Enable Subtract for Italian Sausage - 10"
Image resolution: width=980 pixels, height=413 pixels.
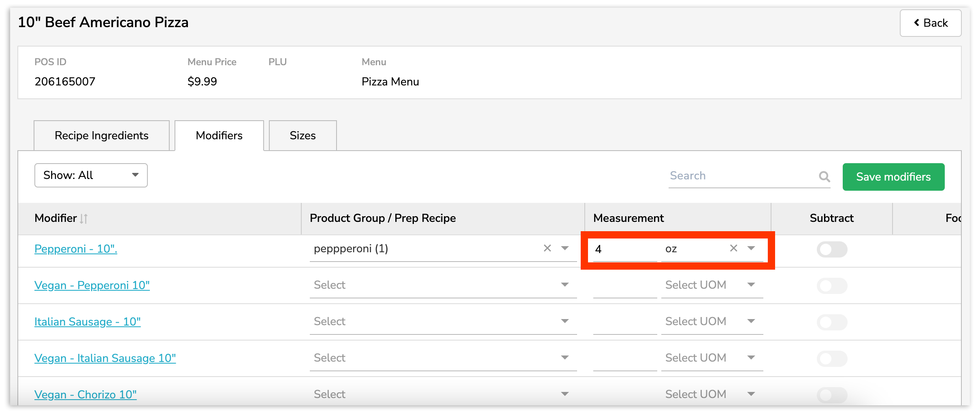[x=831, y=322]
